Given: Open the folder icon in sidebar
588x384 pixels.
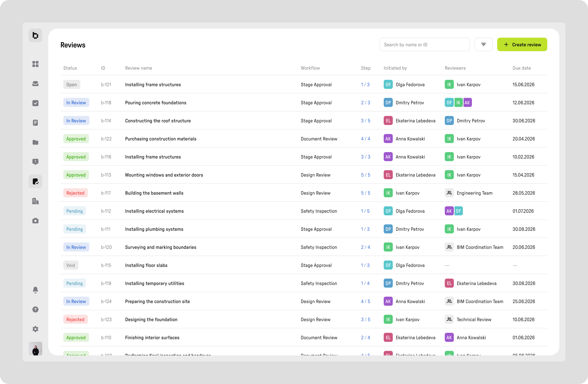Looking at the screenshot, I should (35, 142).
